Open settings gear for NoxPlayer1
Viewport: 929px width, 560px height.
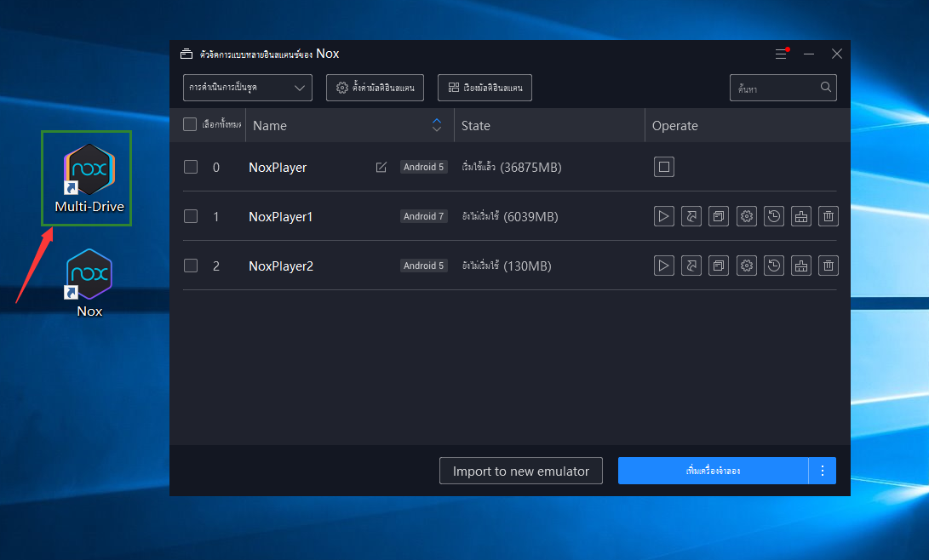tap(746, 217)
